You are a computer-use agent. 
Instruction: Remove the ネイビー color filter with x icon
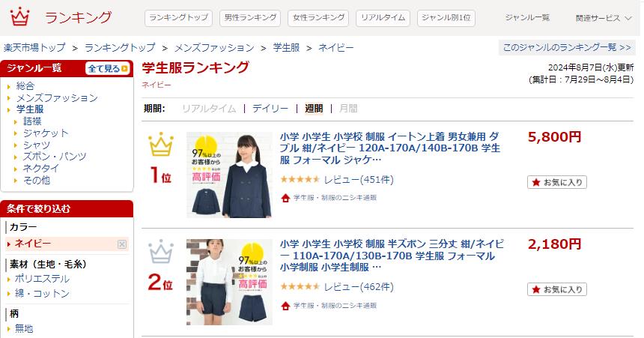tap(122, 244)
